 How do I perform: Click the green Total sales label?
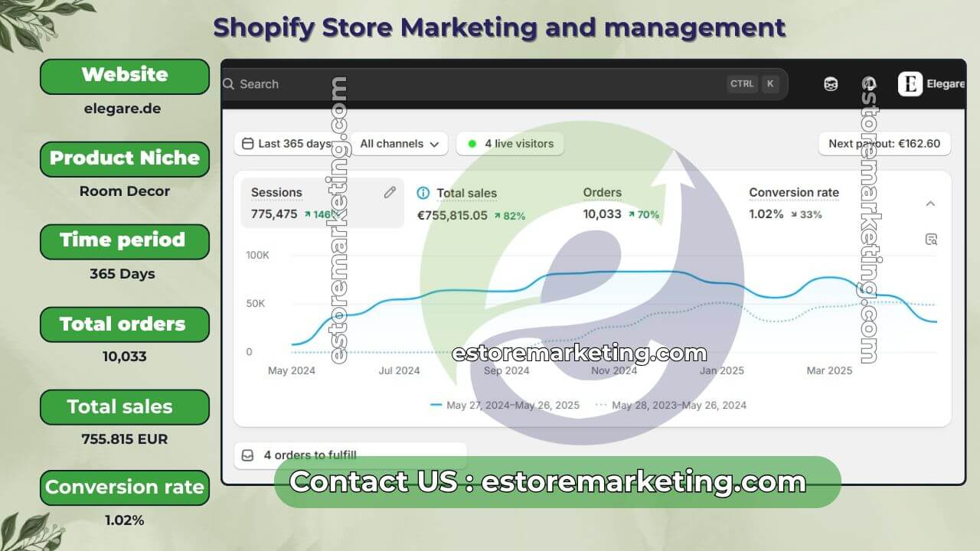click(x=124, y=406)
